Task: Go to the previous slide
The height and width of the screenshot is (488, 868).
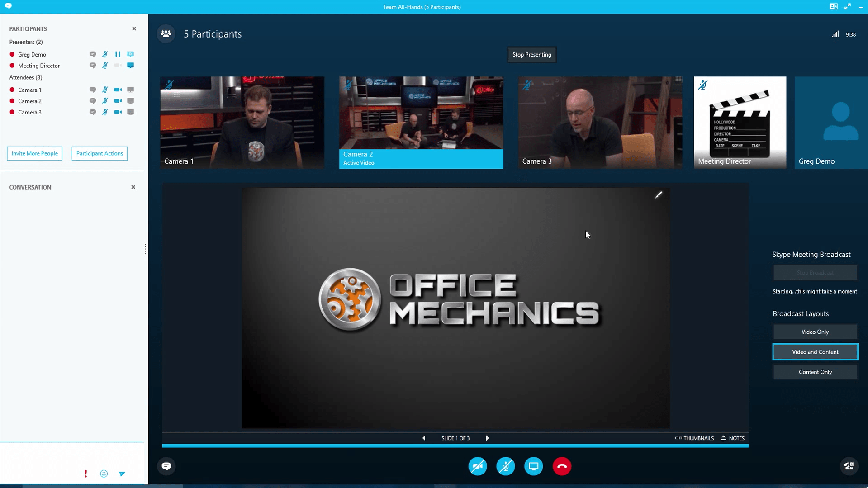Action: pos(424,438)
